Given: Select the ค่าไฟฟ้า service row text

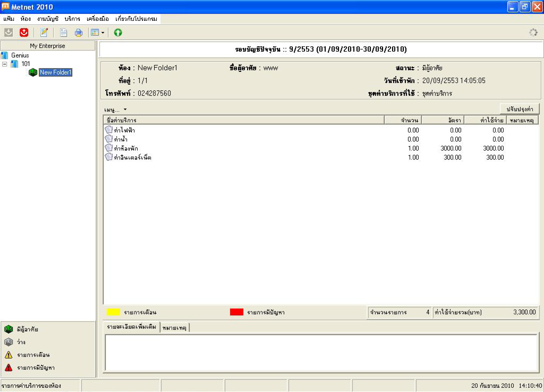Looking at the screenshot, I should tap(124, 130).
